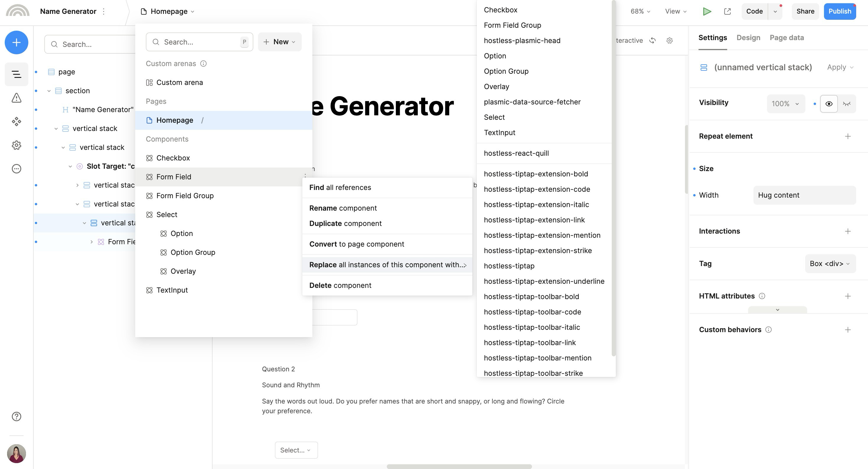Viewport: 868px width, 469px height.
Task: Set element not rendered with closed-eye icon
Action: pos(846,104)
